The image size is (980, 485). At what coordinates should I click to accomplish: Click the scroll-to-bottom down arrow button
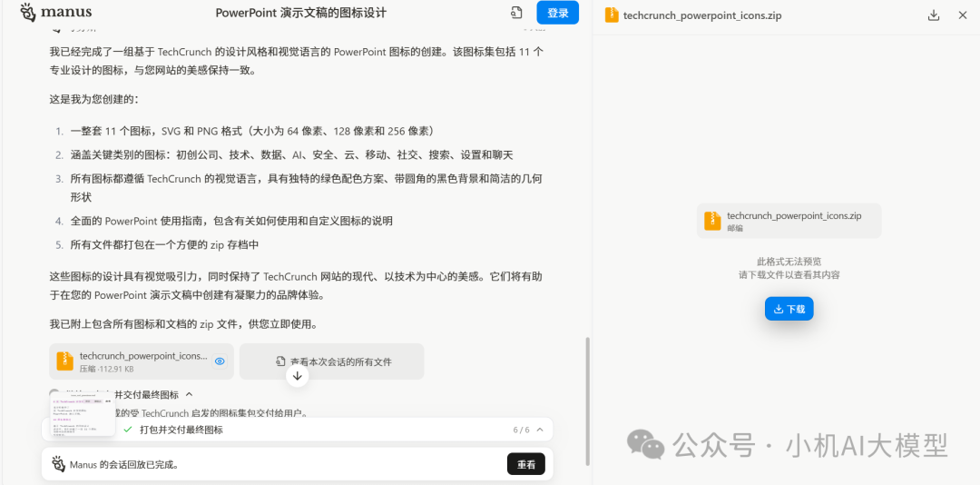pyautogui.click(x=298, y=375)
